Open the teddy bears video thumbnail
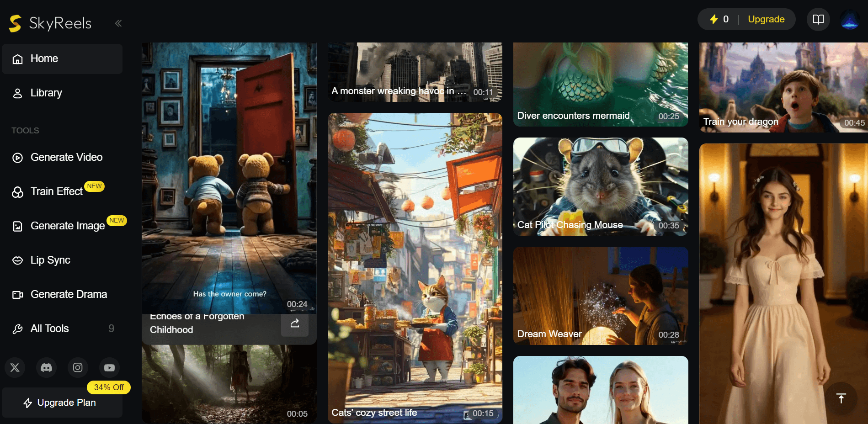868x424 pixels. point(229,178)
